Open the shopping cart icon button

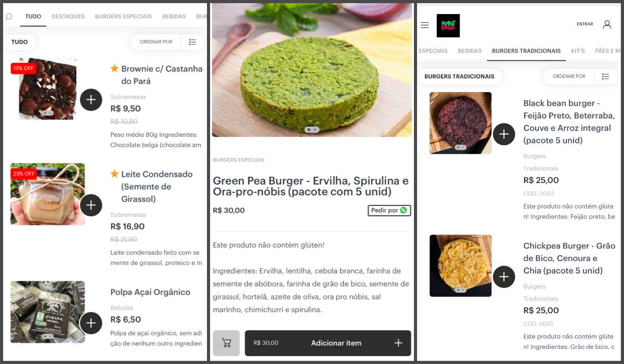226,343
